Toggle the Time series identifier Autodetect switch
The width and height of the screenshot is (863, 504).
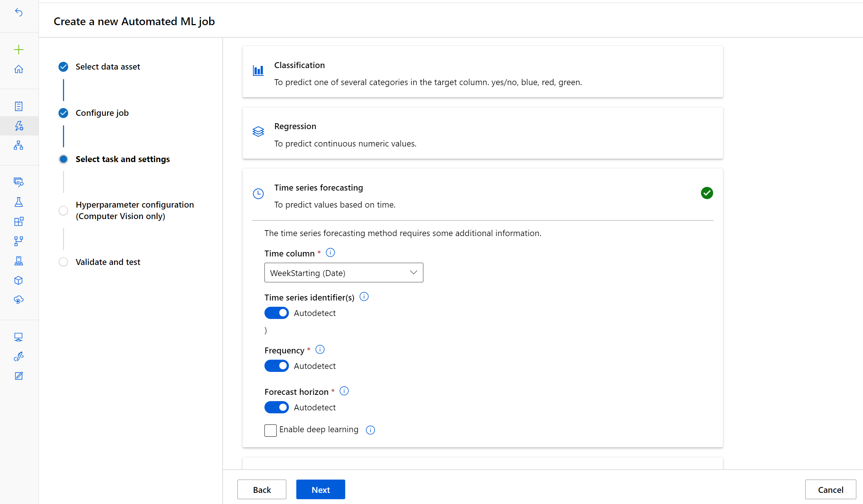click(x=276, y=312)
